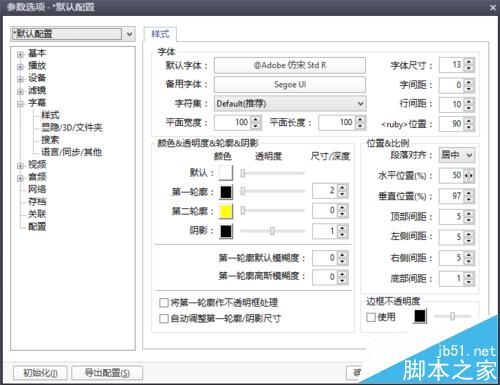The height and width of the screenshot is (385, 500).
Task: Click the 导出配置 button
Action: [107, 373]
